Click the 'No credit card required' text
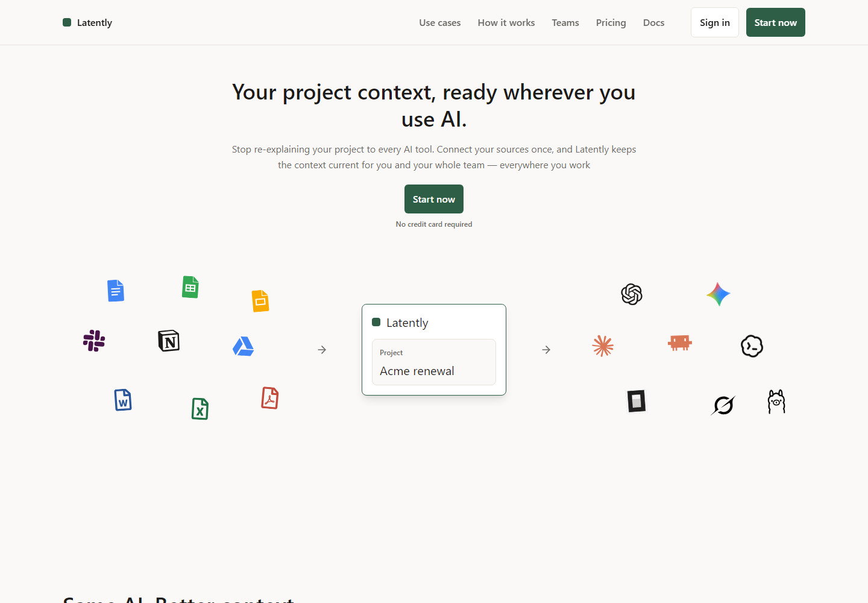Viewport: 868px width, 603px height. [434, 224]
